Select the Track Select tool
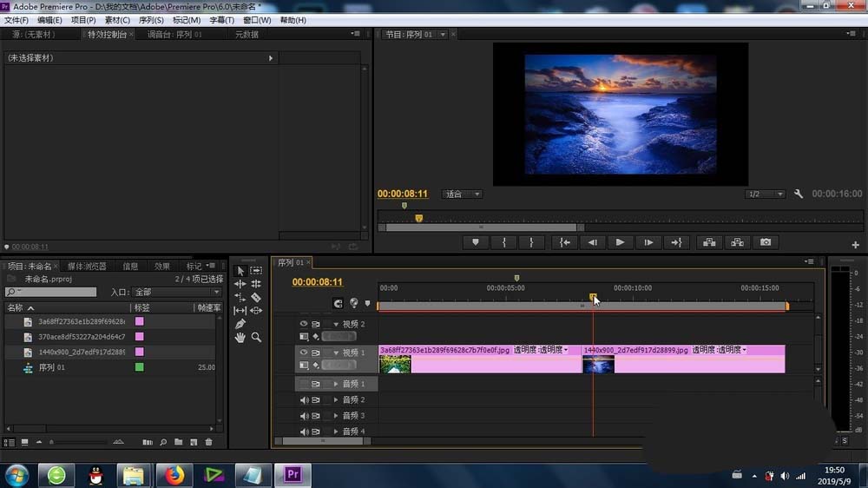The width and height of the screenshot is (868, 488). pyautogui.click(x=256, y=270)
